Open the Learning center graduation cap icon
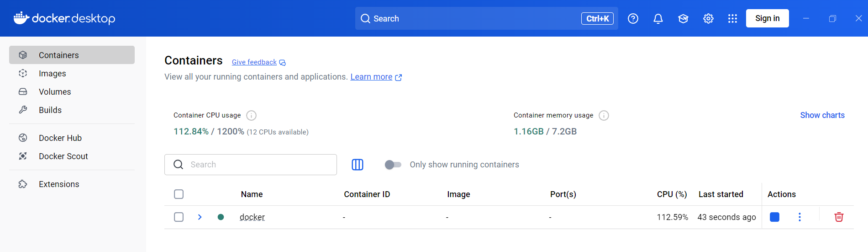The height and width of the screenshot is (252, 868). [x=683, y=18]
